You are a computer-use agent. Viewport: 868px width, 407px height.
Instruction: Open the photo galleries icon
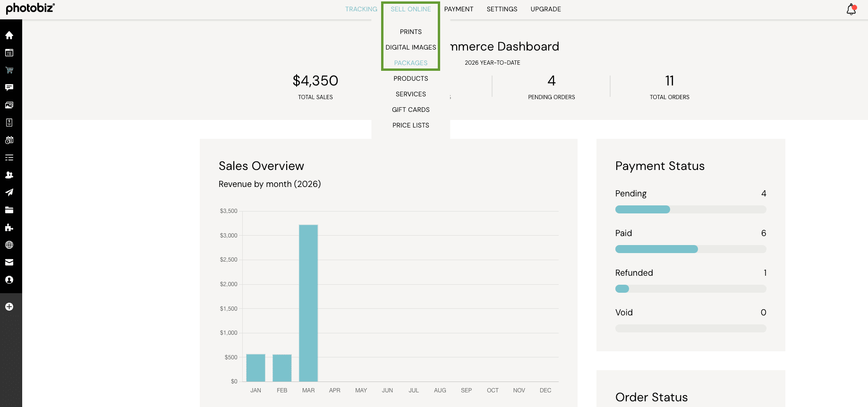point(9,105)
